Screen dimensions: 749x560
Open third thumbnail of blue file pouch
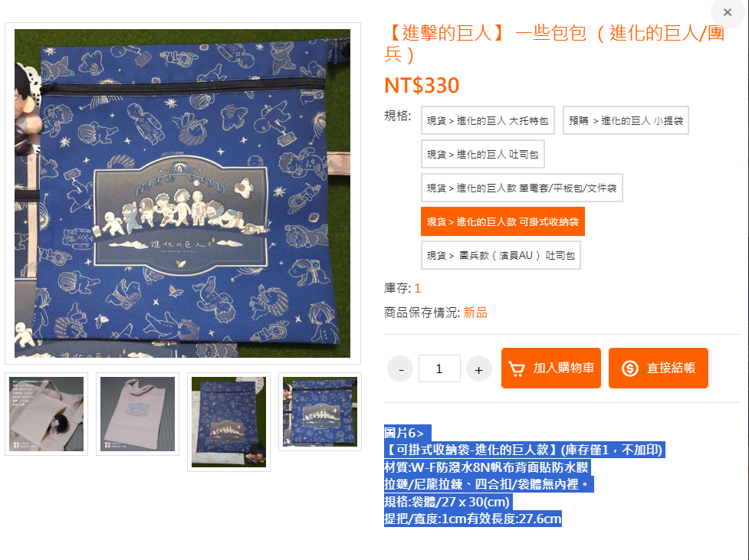228,422
